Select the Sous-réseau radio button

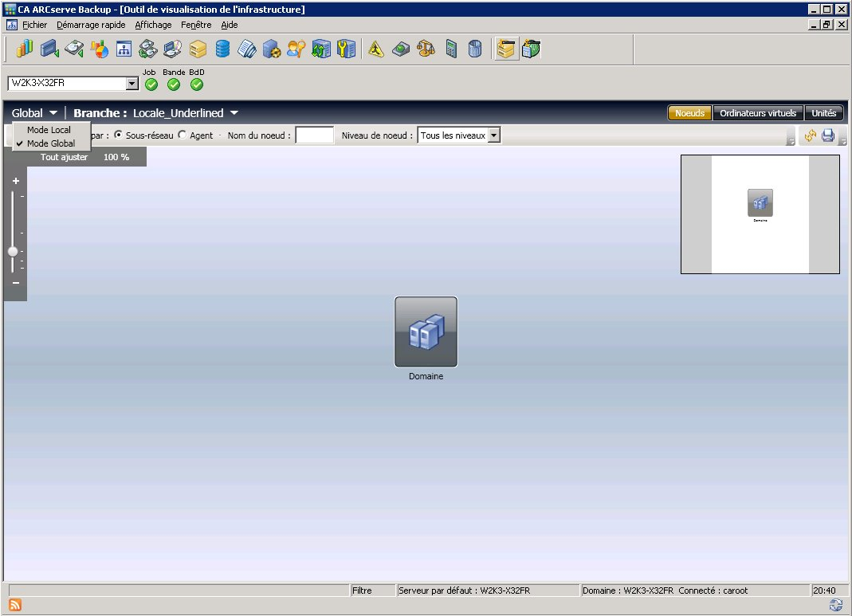tap(119, 135)
